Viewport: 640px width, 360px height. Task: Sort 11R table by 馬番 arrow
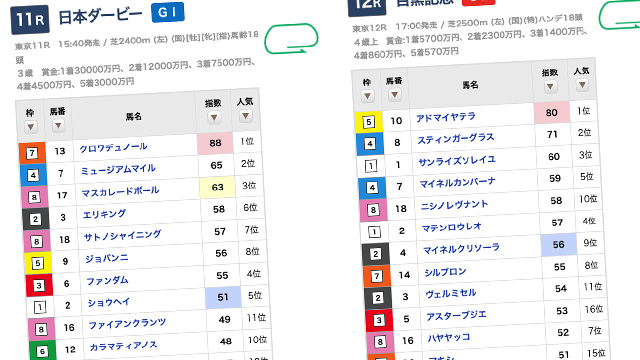58,125
